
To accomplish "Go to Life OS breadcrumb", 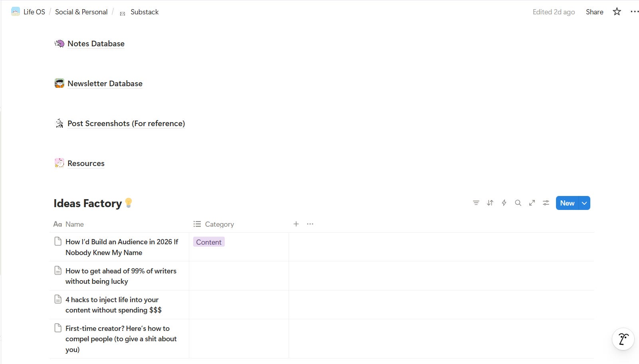I will coord(34,12).
